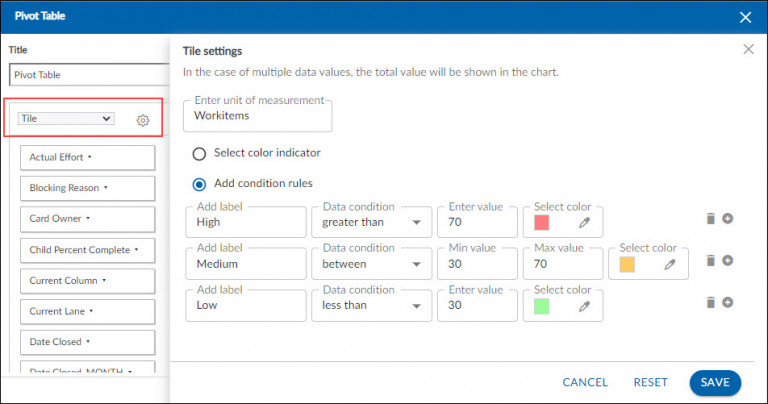Focus the Pivot Table title field
This screenshot has width=768, height=404.
point(89,75)
